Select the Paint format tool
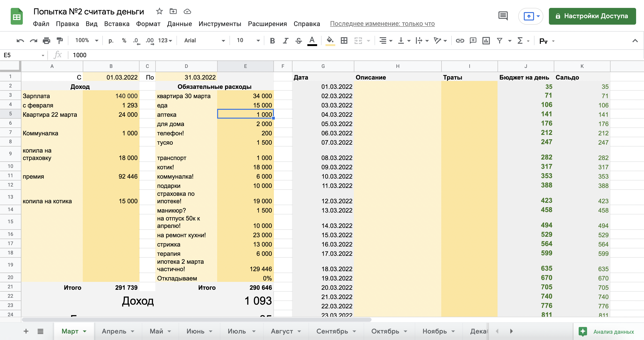Screen dimensions: 644x340 [60, 40]
